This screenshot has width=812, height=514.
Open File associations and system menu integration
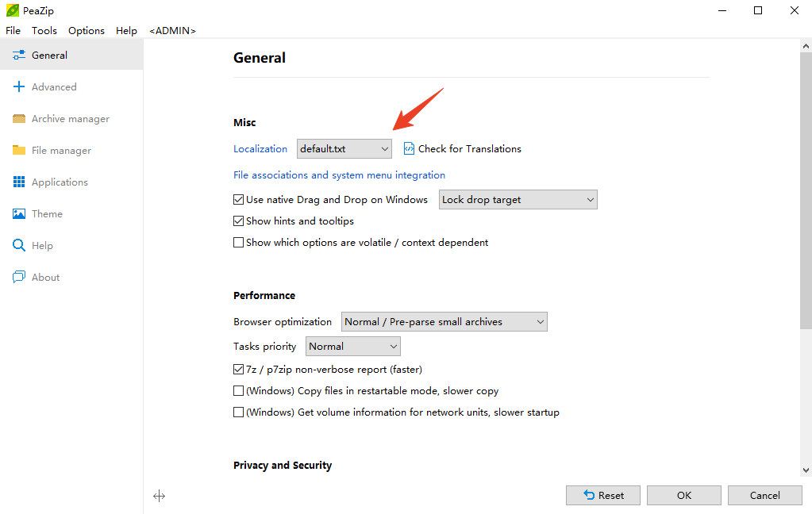coord(339,175)
